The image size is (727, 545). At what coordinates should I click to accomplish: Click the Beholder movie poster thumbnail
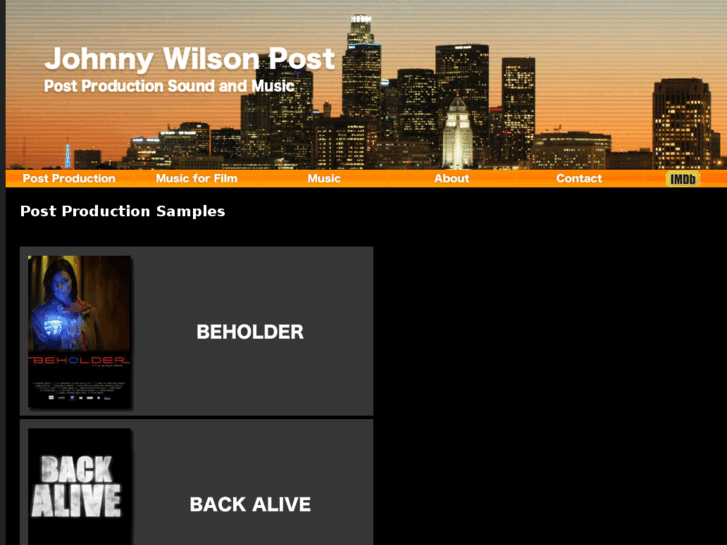point(79,332)
